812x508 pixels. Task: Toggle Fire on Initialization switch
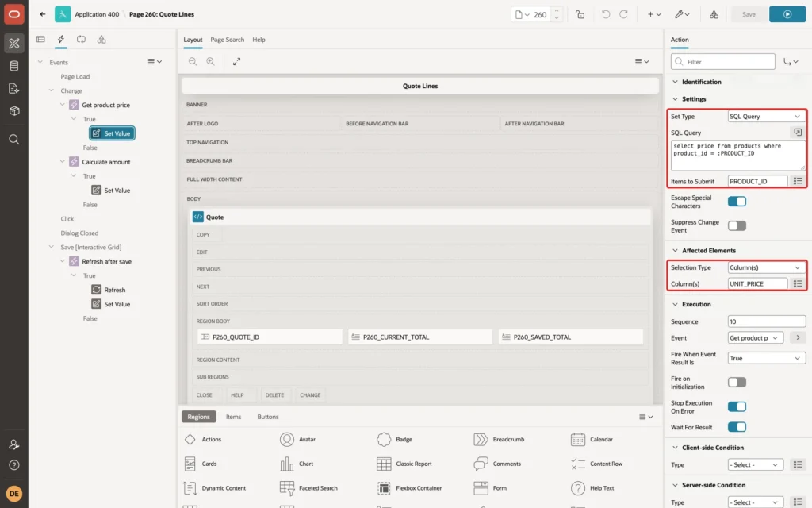pyautogui.click(x=737, y=382)
